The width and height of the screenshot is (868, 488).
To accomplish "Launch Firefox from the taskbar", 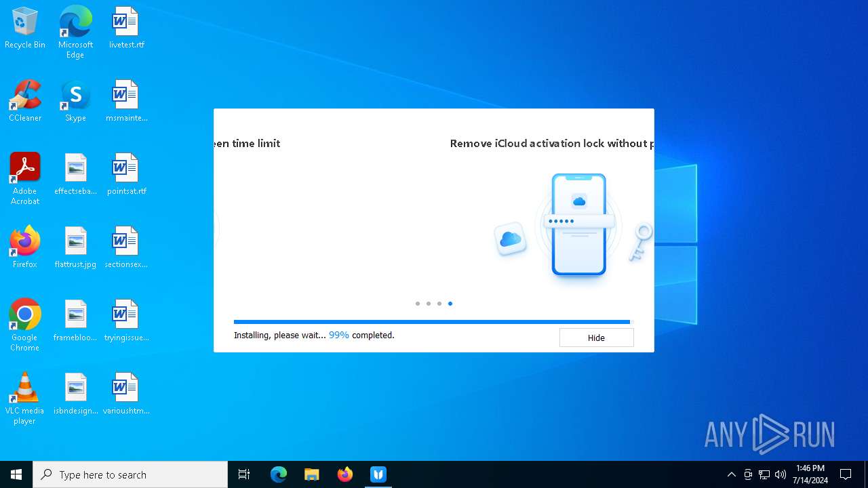I will (x=345, y=474).
